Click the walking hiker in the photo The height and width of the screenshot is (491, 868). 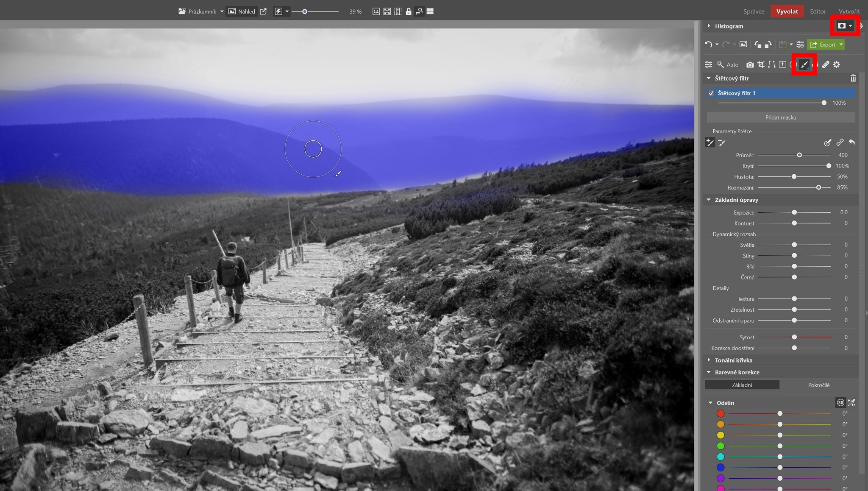(232, 282)
